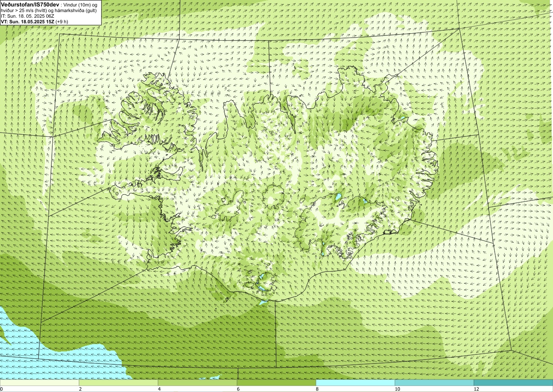This screenshot has height=392, width=553.
Task: Click the 8–10 m/s pale cyan legend swatch
Action: point(356,383)
